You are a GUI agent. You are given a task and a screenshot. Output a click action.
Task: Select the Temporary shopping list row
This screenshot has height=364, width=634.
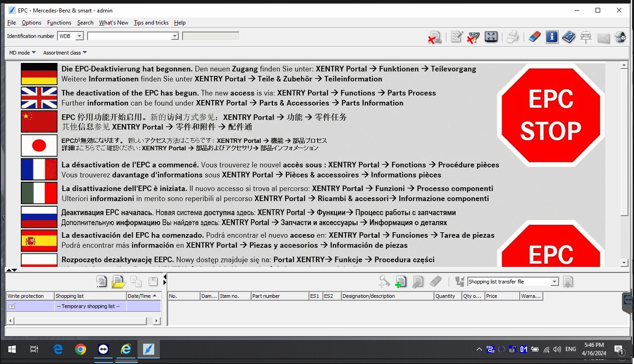88,306
